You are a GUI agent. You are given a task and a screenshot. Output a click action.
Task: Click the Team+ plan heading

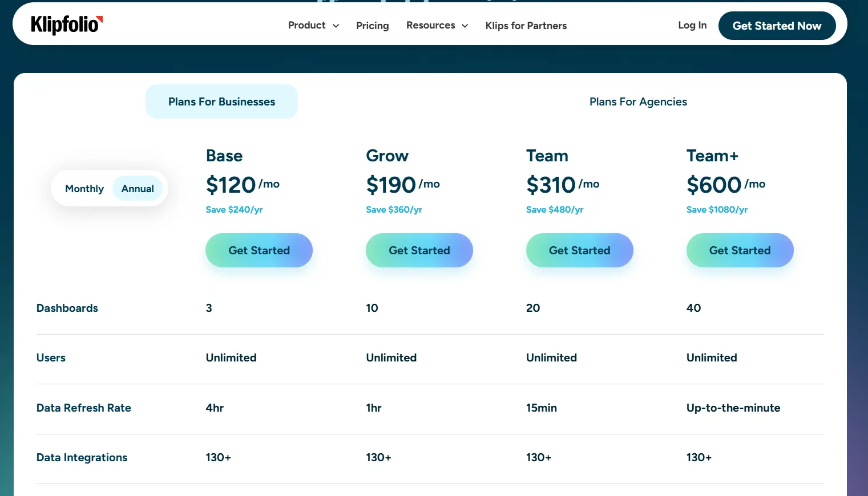point(712,156)
